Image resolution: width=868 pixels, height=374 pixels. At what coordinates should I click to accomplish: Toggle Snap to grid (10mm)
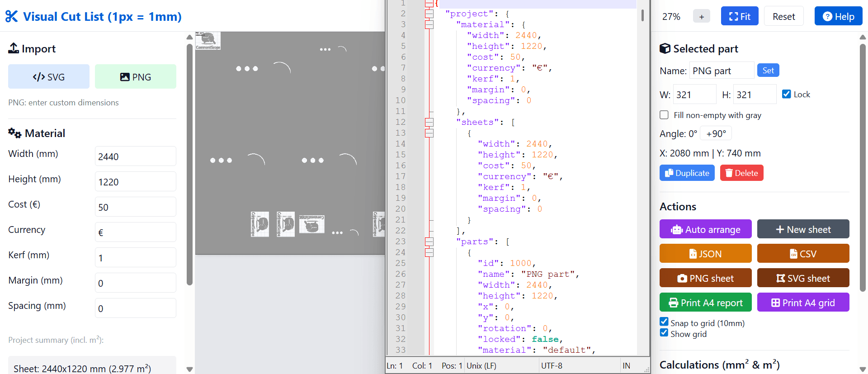pos(664,322)
